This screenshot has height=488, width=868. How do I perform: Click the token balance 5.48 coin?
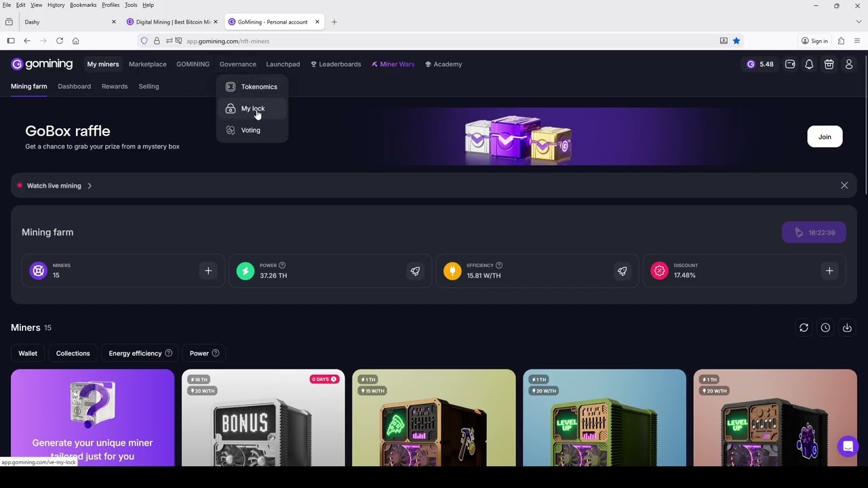pyautogui.click(x=759, y=64)
